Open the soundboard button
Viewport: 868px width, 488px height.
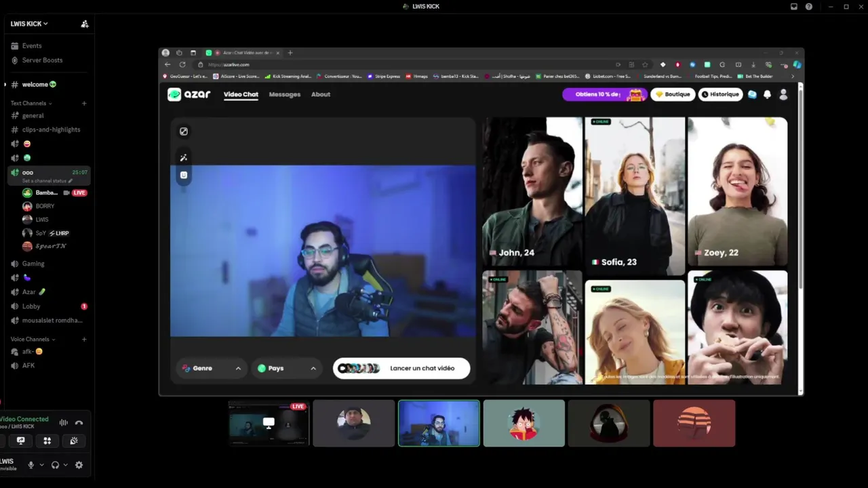[x=74, y=441]
